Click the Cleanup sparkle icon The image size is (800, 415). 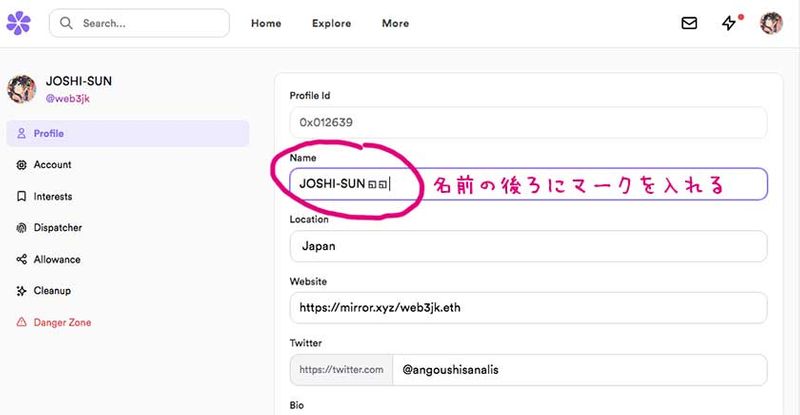(22, 291)
